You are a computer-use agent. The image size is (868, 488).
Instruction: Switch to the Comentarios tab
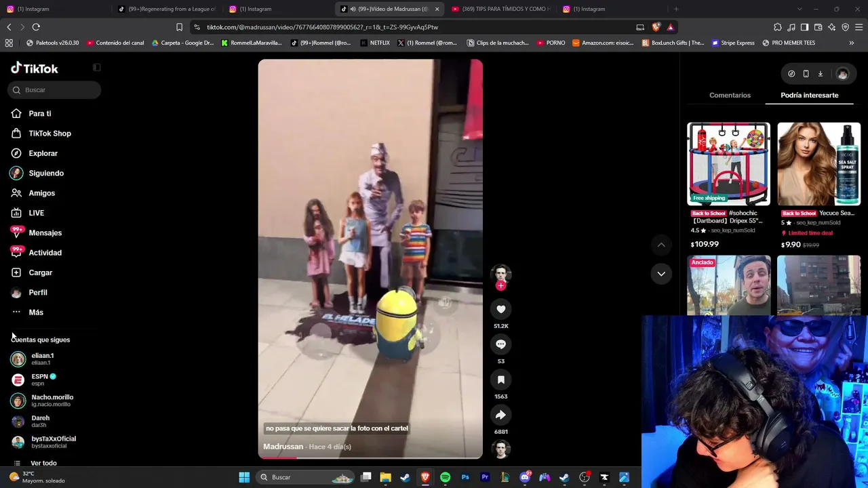coord(730,95)
